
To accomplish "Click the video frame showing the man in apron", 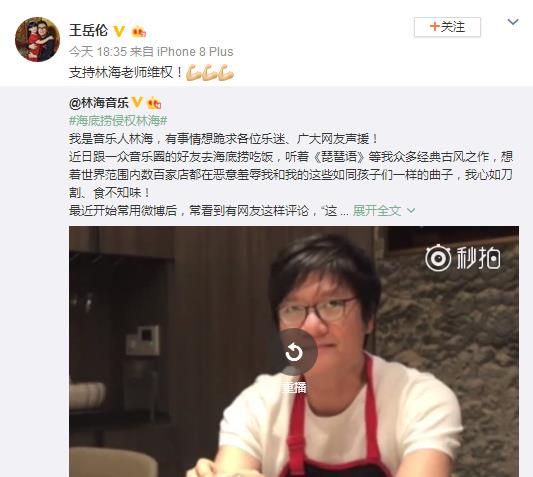I will pos(294,352).
